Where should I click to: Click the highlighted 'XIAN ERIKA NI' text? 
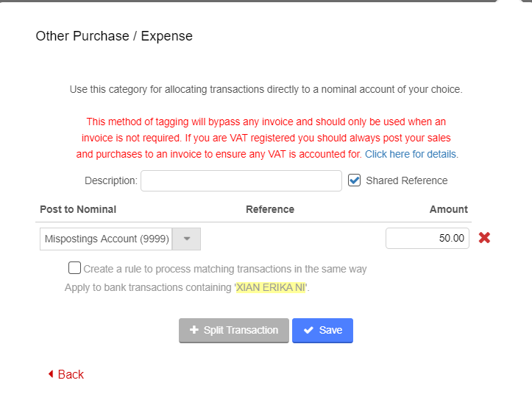tap(270, 288)
